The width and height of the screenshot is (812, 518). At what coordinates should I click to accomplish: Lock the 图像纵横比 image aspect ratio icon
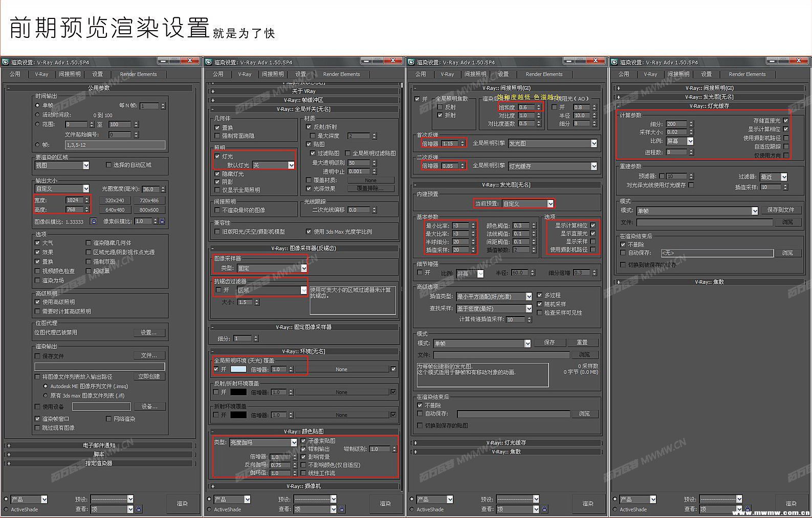click(93, 221)
